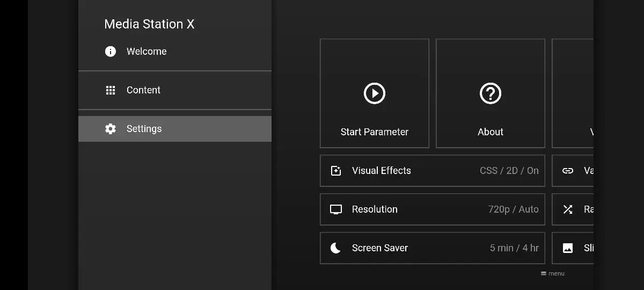Click the Resolution monitor icon
Screen dimensions: 644x290
tap(336, 209)
